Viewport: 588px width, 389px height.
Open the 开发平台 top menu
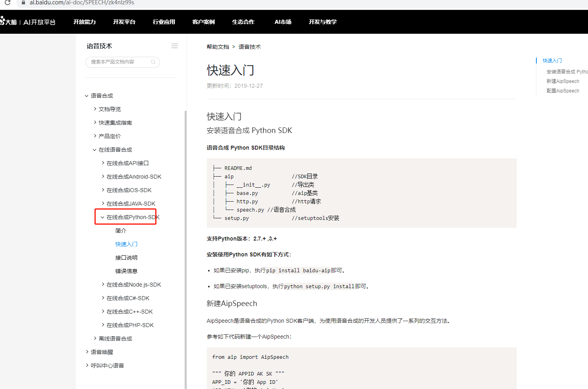pos(124,22)
